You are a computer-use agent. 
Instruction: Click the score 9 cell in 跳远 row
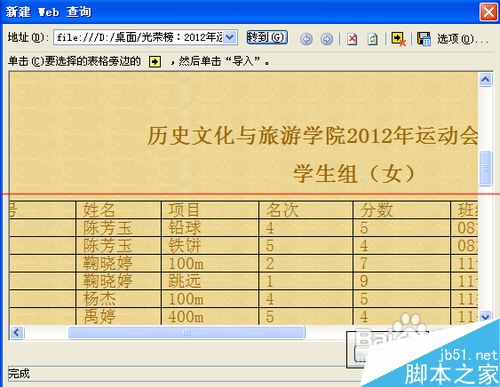pos(402,281)
